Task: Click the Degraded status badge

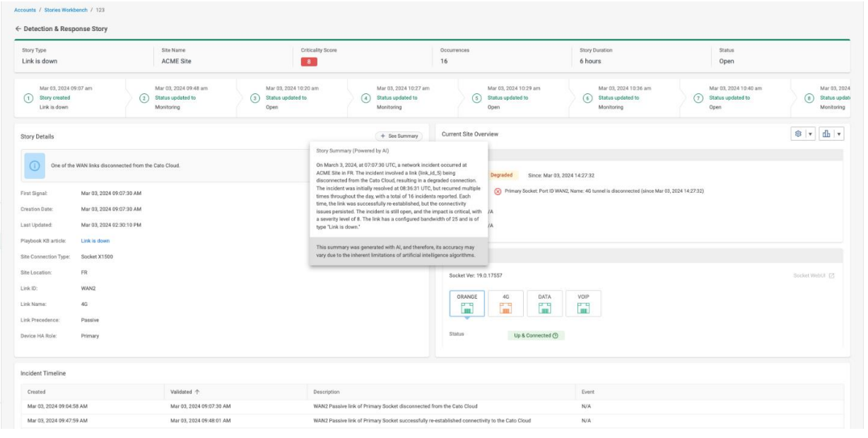Action: pyautogui.click(x=502, y=175)
